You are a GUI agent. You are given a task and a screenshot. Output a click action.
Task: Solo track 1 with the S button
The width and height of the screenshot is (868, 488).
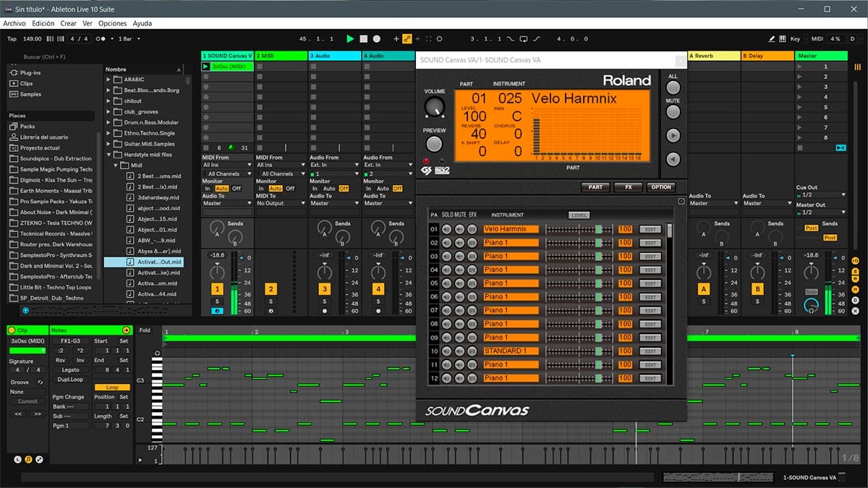tap(217, 301)
